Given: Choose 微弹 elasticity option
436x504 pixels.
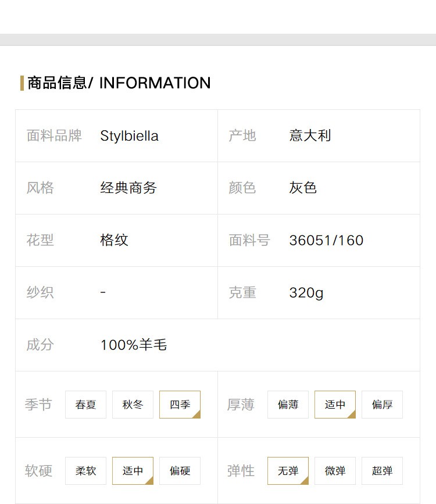Looking at the screenshot, I should pos(335,470).
